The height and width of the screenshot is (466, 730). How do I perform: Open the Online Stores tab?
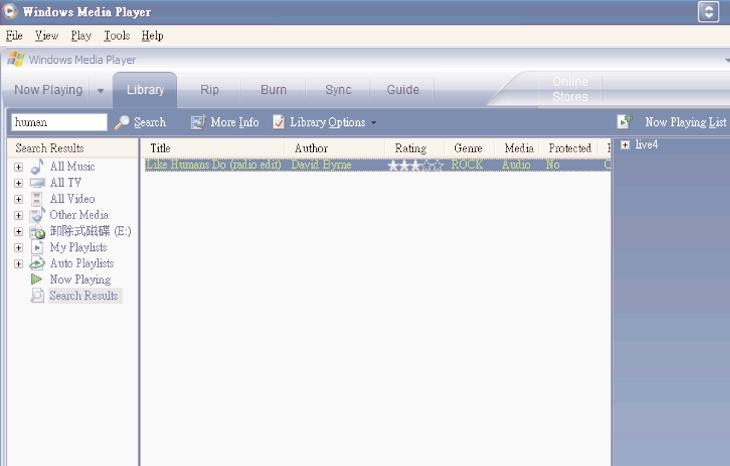coord(570,89)
